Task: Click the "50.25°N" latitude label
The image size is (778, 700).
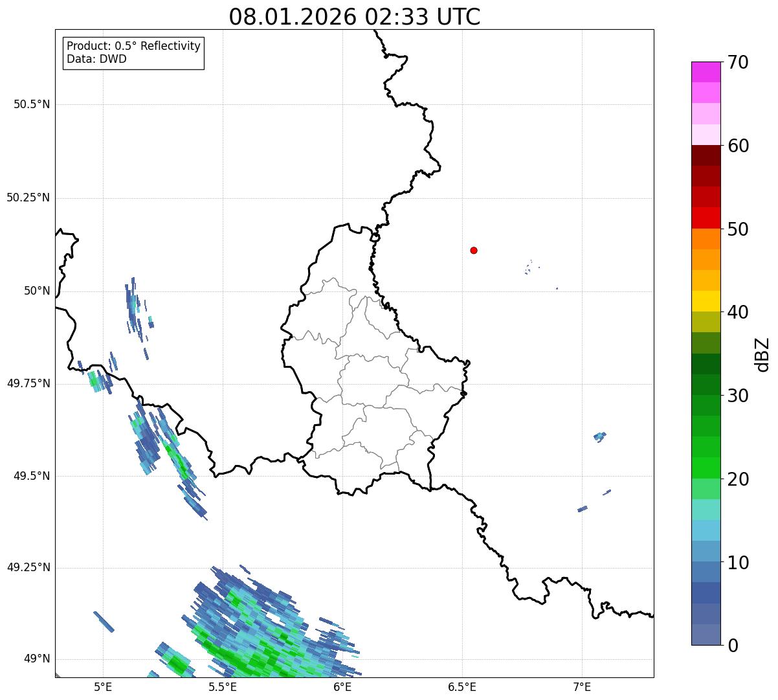Action: pos(28,198)
